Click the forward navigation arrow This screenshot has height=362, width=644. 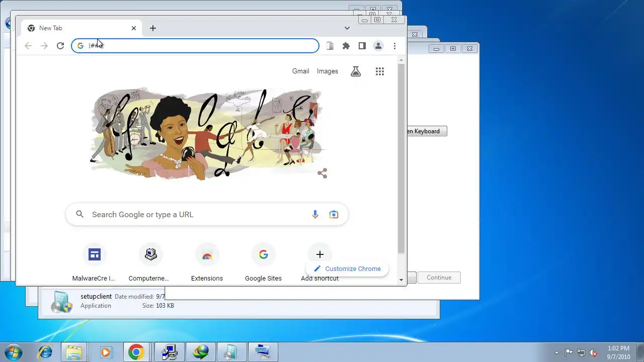click(x=44, y=46)
